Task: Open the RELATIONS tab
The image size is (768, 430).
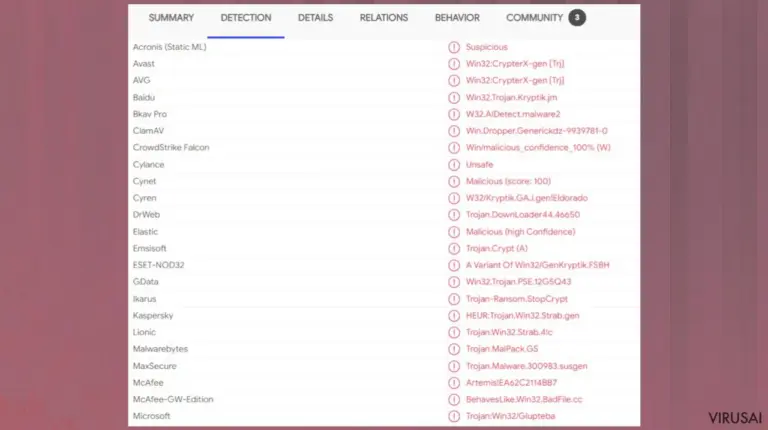Action: [x=384, y=18]
